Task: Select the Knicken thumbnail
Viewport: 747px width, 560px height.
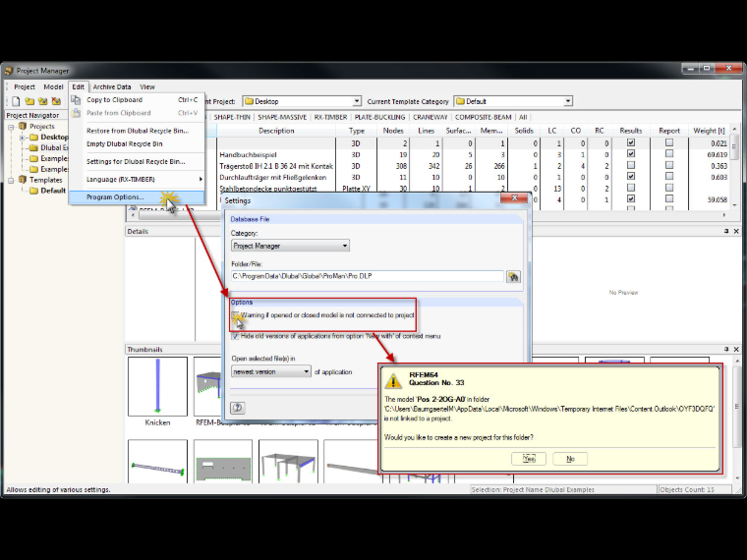Action: (x=157, y=391)
